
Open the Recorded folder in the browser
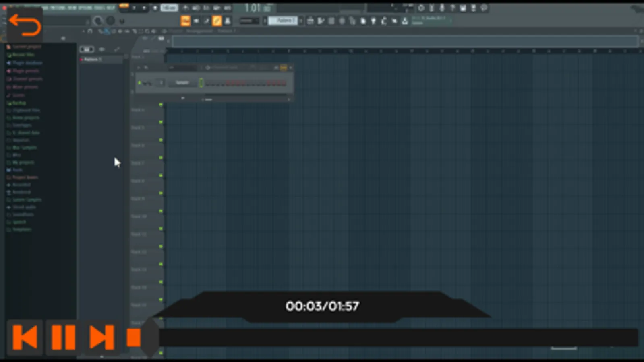[19, 185]
